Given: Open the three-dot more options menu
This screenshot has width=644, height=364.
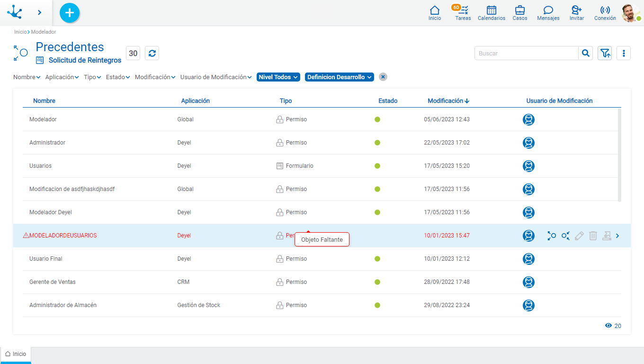Looking at the screenshot, I should click(624, 53).
